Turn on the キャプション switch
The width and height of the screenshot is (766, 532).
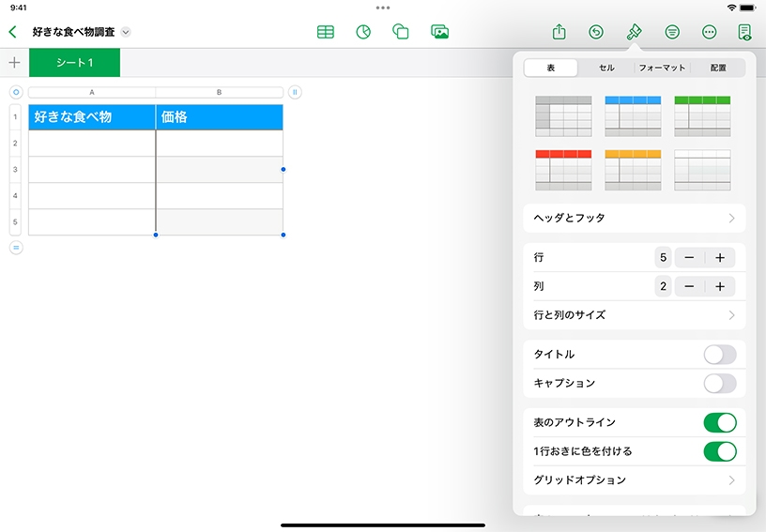(719, 384)
